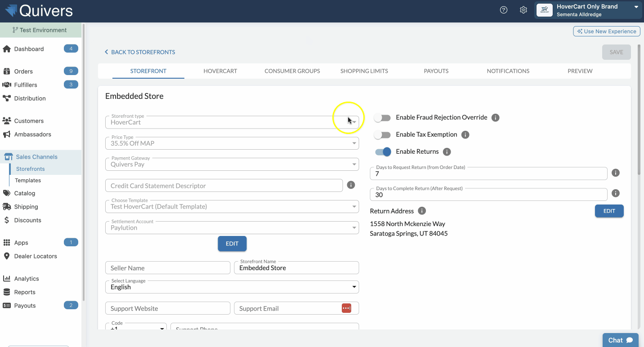Click the Analytics chart icon
Viewport: 644px width, 347px height.
pyautogui.click(x=7, y=278)
